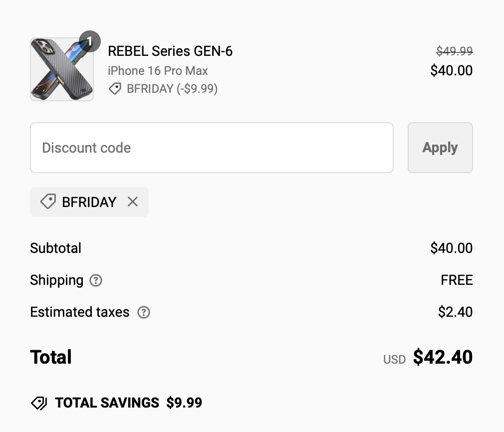Click the USD currency label

pyautogui.click(x=394, y=359)
